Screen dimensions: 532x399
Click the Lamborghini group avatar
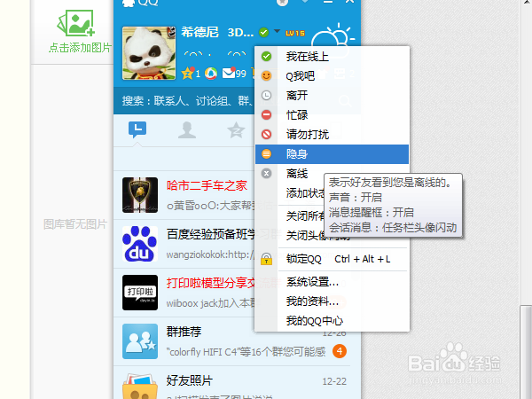[x=140, y=195]
